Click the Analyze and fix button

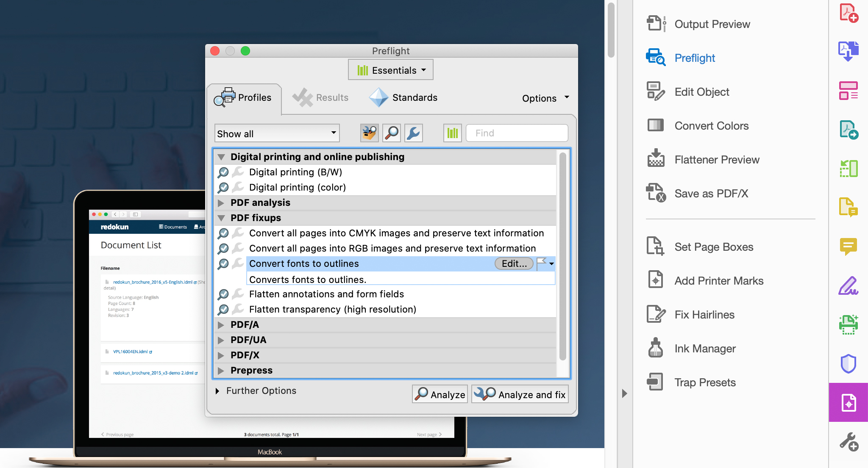(x=520, y=394)
